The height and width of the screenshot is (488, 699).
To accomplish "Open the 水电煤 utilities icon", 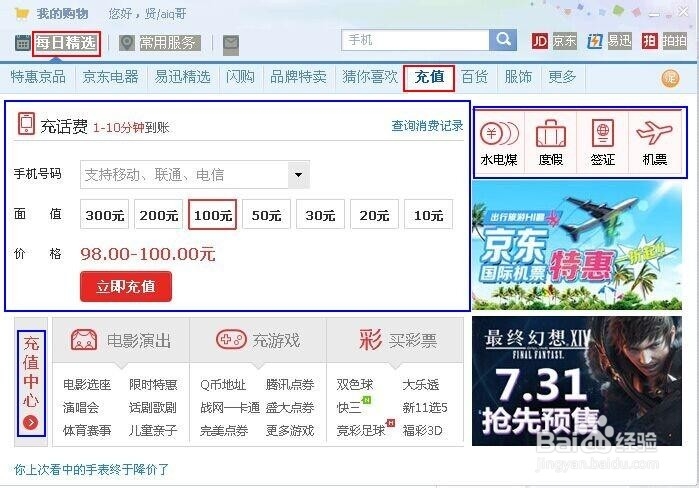I will coord(499,134).
